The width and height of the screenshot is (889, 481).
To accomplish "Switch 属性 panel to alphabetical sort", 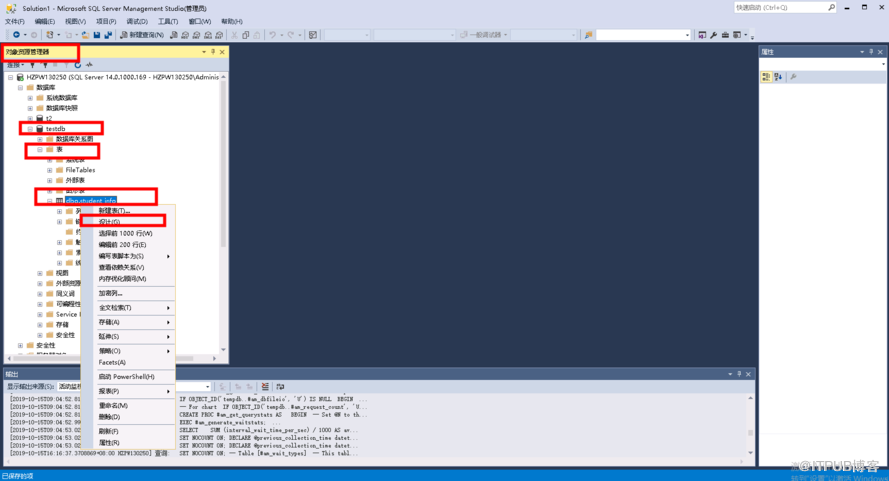I will pyautogui.click(x=777, y=76).
